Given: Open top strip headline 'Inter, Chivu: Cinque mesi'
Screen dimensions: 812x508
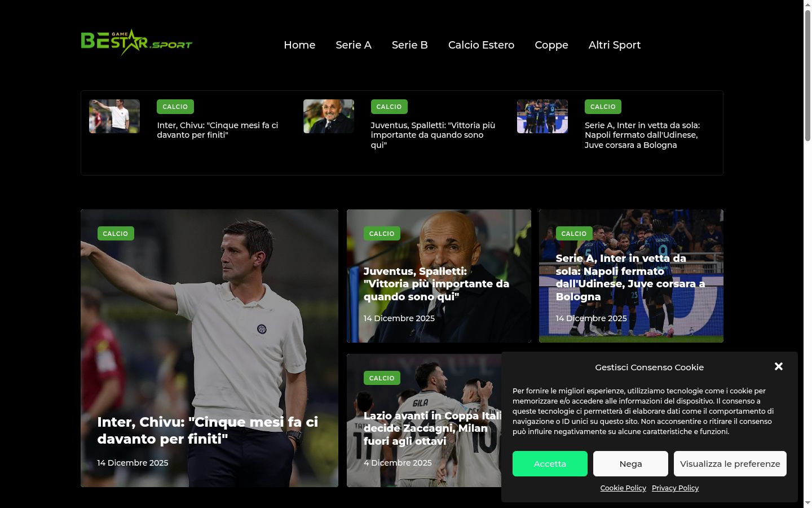Looking at the screenshot, I should tap(218, 130).
